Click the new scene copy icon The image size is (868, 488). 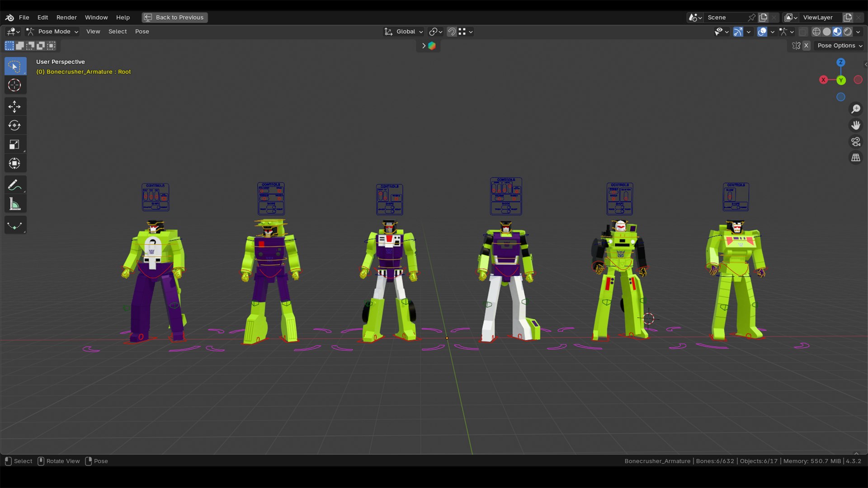pyautogui.click(x=763, y=17)
